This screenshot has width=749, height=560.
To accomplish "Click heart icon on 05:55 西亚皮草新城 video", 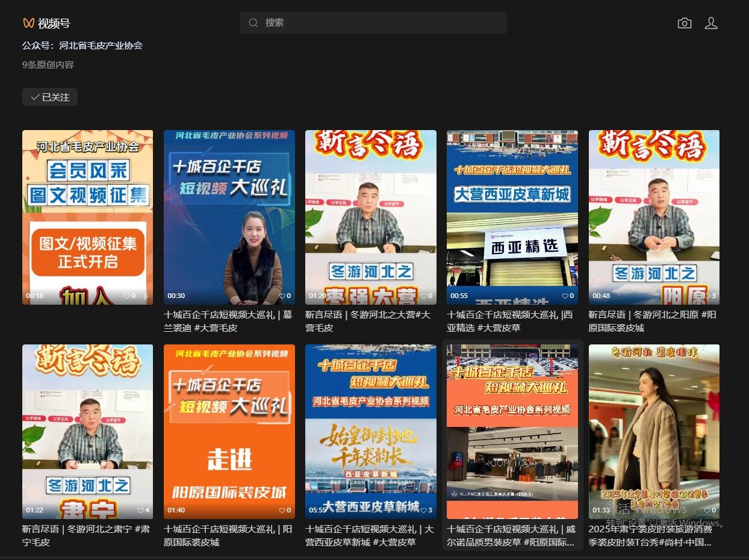I will pos(423,510).
